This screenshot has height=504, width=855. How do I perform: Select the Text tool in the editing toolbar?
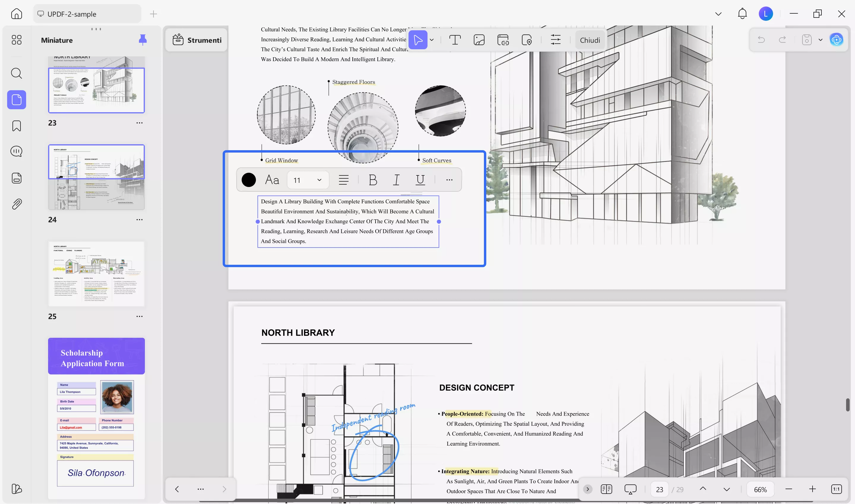point(455,40)
